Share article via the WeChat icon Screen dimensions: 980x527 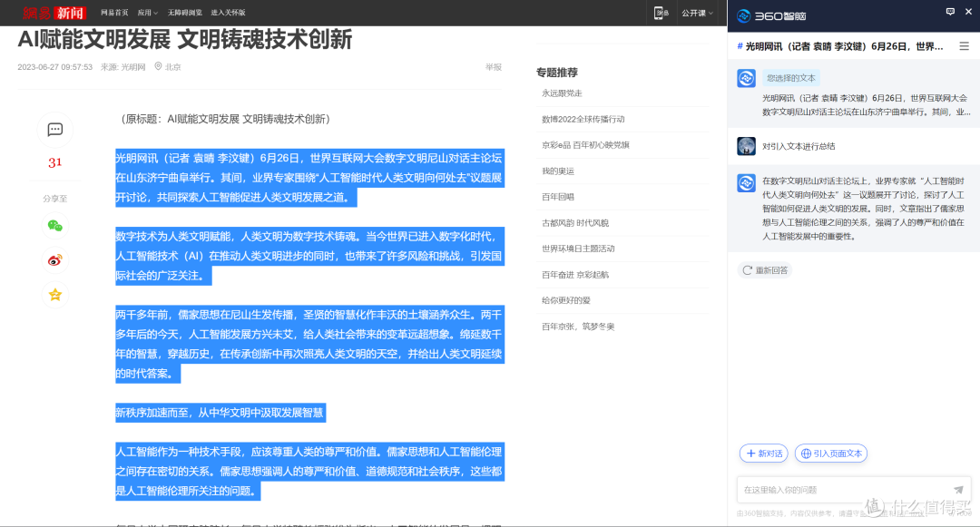pos(55,226)
